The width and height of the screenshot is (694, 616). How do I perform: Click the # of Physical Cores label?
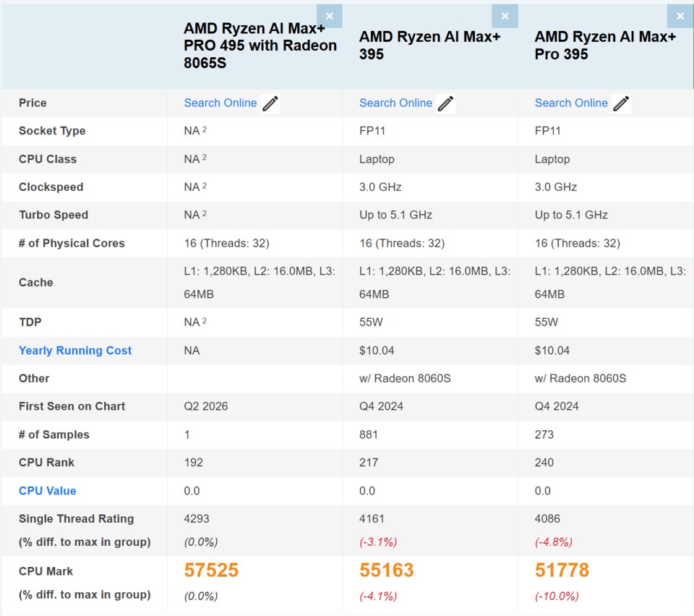click(72, 244)
